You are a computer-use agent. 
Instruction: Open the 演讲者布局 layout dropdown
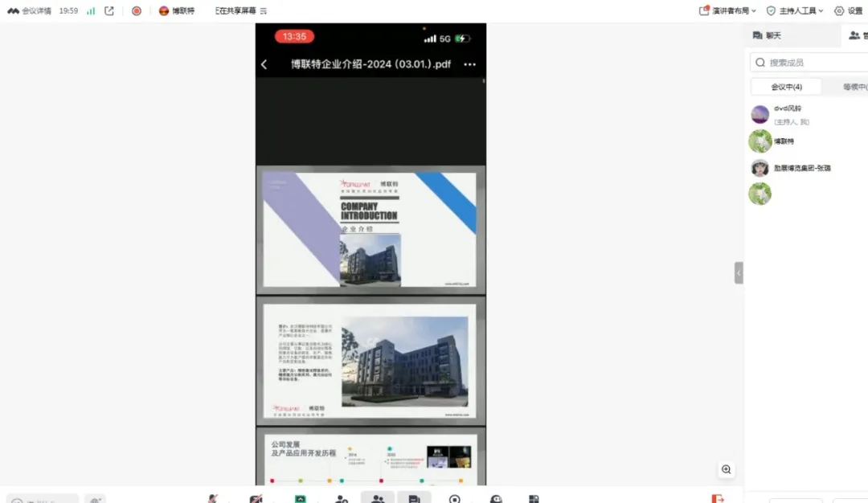click(x=727, y=10)
